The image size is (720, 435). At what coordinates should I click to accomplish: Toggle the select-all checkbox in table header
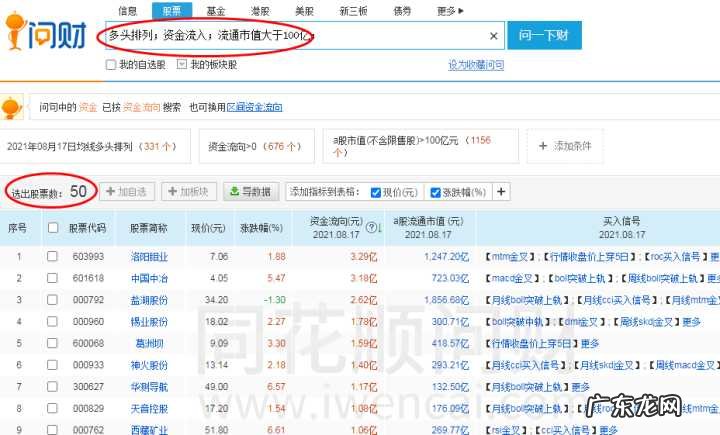[53, 227]
